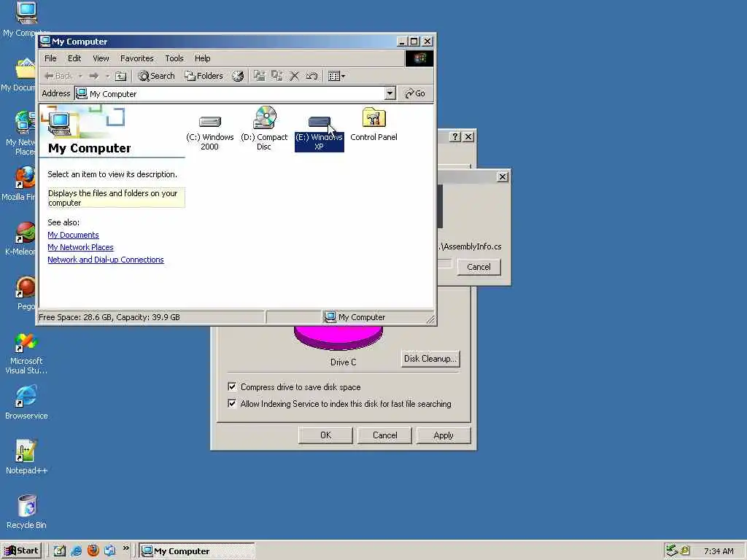Click the Copy To toolbar icon
Viewport: 747px width, 560px height.
point(276,76)
